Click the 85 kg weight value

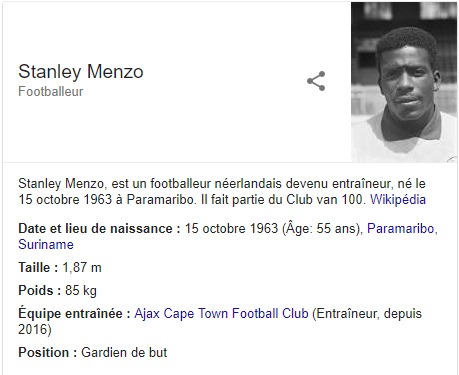pos(81,290)
